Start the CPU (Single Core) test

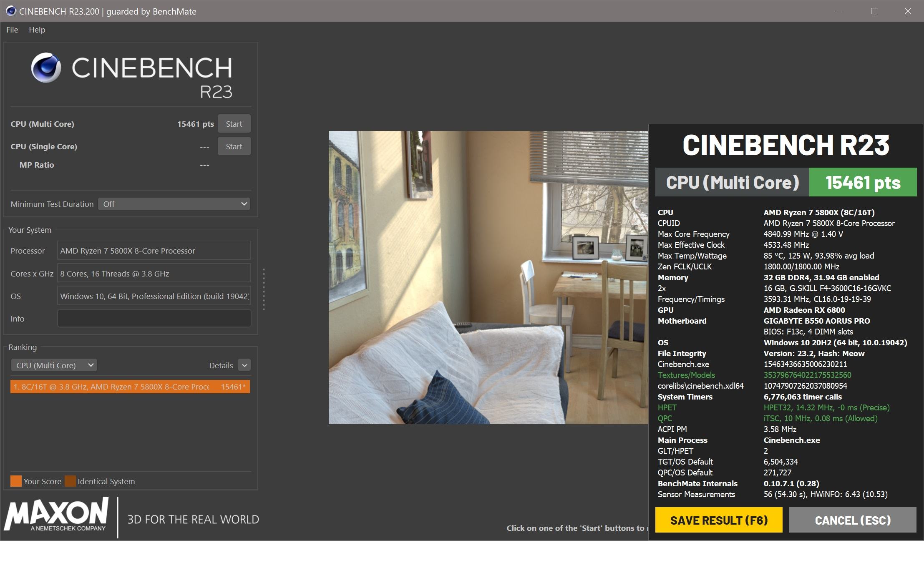pyautogui.click(x=234, y=146)
